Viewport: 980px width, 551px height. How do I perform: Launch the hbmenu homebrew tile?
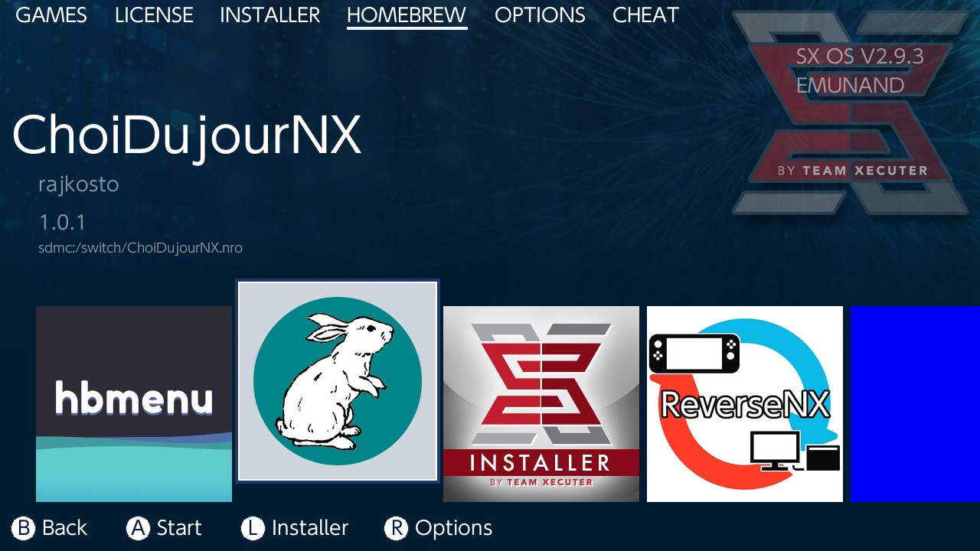(x=134, y=404)
